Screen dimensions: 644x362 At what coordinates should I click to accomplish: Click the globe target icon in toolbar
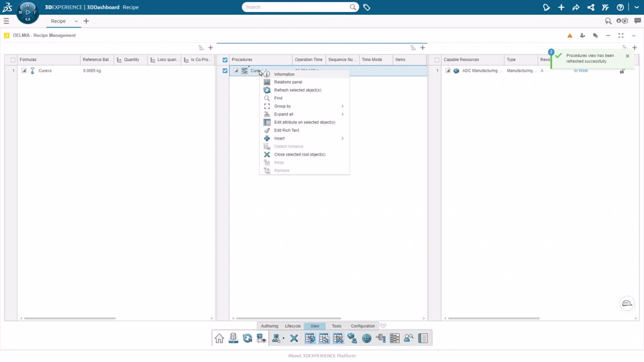point(367,338)
